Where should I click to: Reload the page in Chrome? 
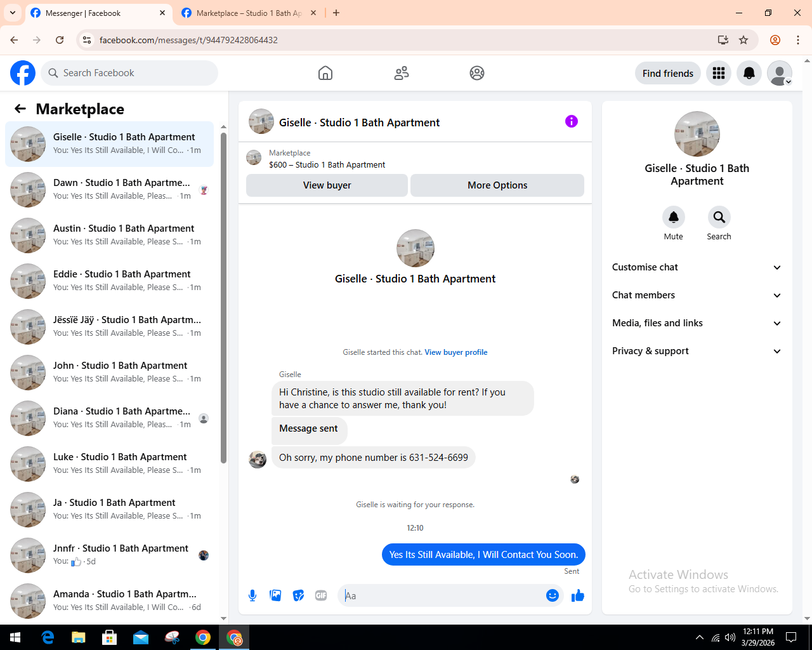coord(60,40)
